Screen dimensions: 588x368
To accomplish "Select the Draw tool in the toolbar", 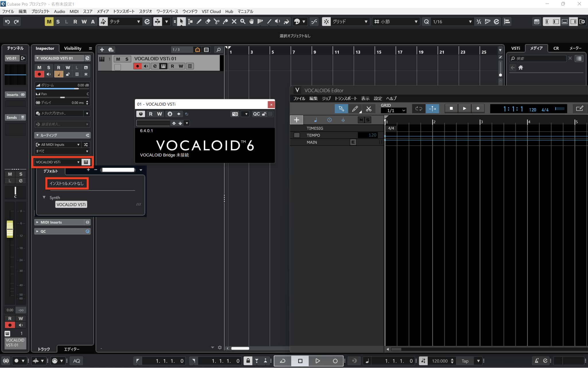I will 199,21.
